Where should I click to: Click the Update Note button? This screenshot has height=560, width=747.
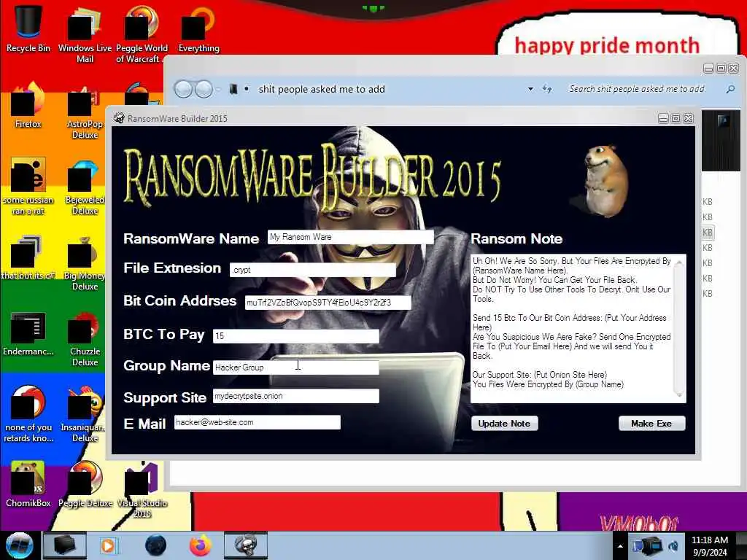coord(505,424)
